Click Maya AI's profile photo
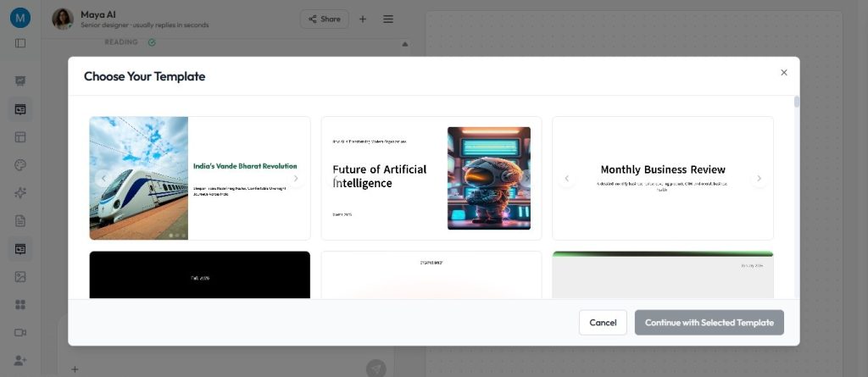This screenshot has height=377, width=868. pyautogui.click(x=63, y=19)
